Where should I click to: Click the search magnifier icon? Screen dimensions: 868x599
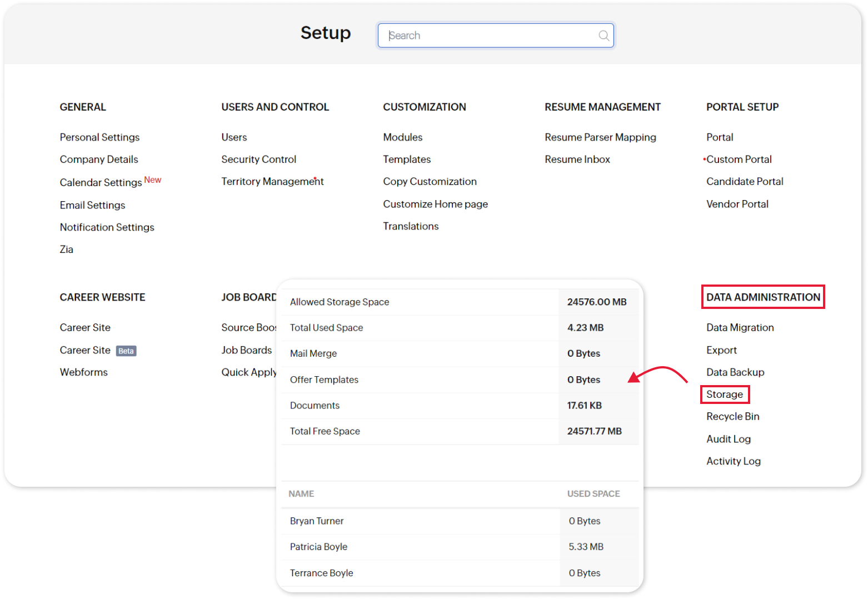point(603,36)
